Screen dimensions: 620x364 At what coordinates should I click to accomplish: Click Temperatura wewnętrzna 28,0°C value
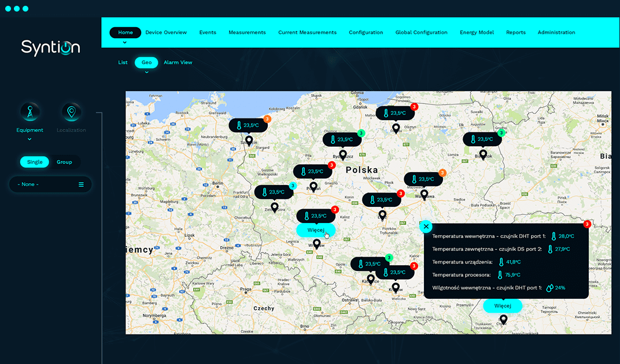566,236
